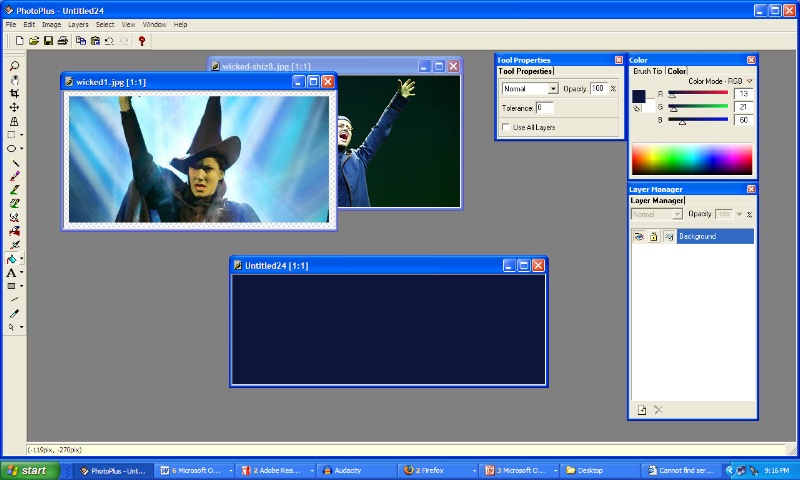This screenshot has width=800, height=480.
Task: Open the Color Mode RGB dropdown arrow
Action: 749,81
